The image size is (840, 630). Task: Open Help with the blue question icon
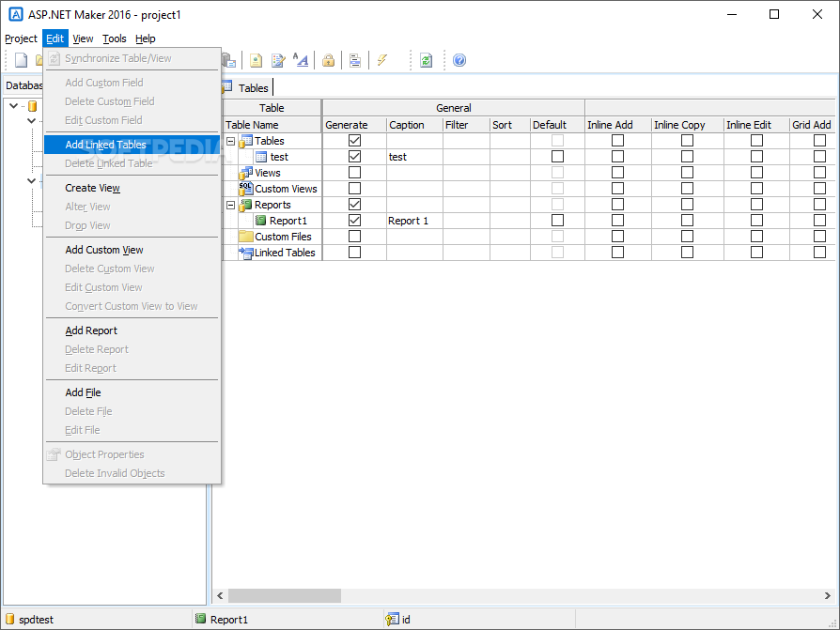(x=459, y=60)
